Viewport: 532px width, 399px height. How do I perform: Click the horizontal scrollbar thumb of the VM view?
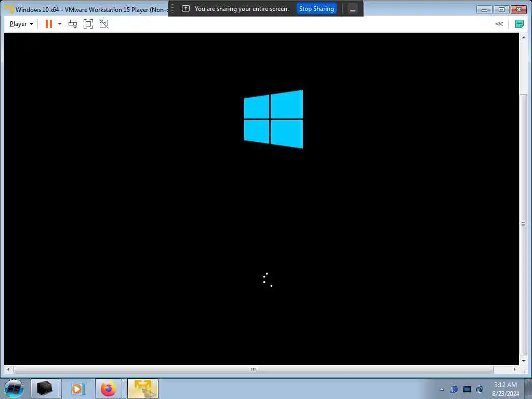tap(253, 369)
